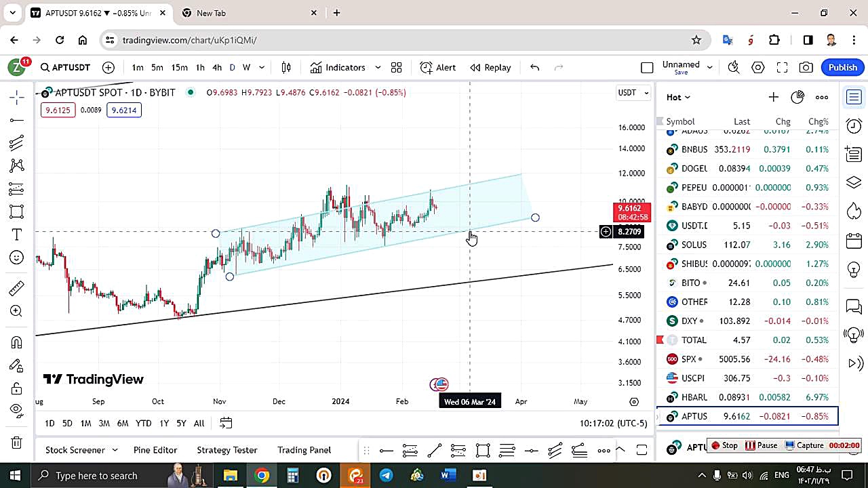
Task: Select the 1h timeframe
Action: [x=200, y=67]
